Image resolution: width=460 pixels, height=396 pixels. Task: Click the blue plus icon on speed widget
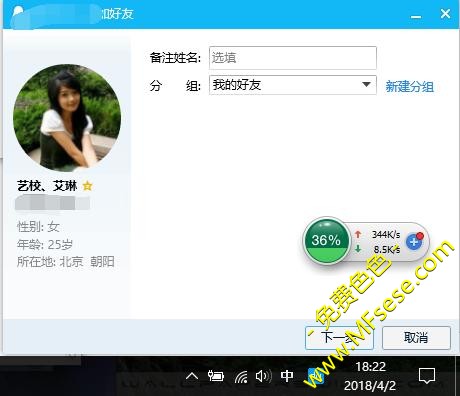414,242
